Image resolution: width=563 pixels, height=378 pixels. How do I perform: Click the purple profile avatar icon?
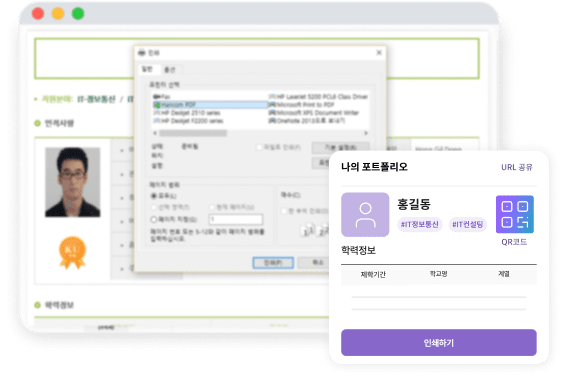365,215
